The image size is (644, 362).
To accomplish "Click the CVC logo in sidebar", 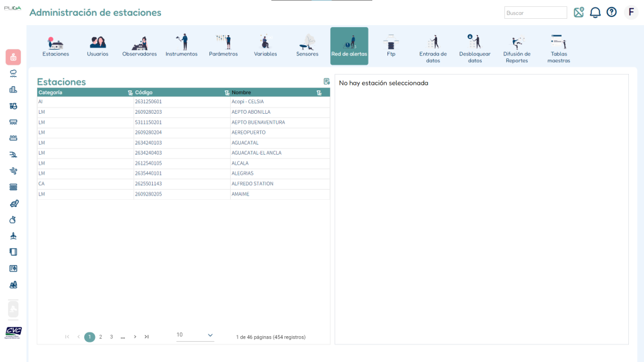I will (13, 332).
